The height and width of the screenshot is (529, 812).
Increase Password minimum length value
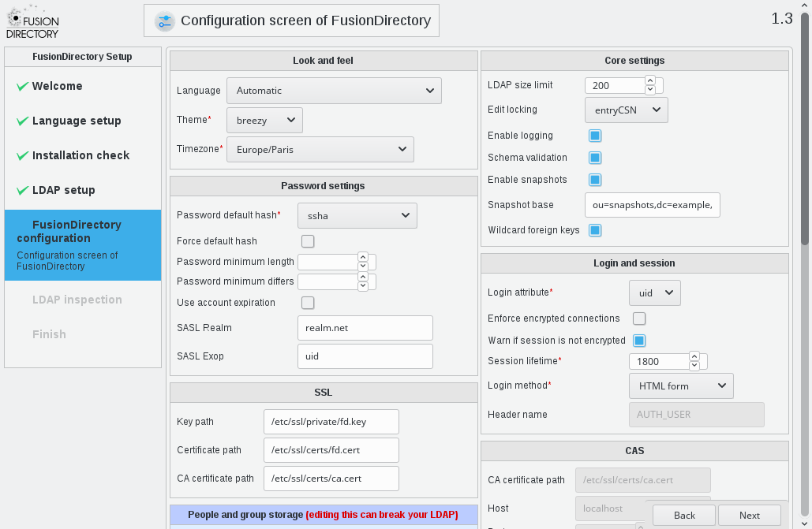(362, 257)
